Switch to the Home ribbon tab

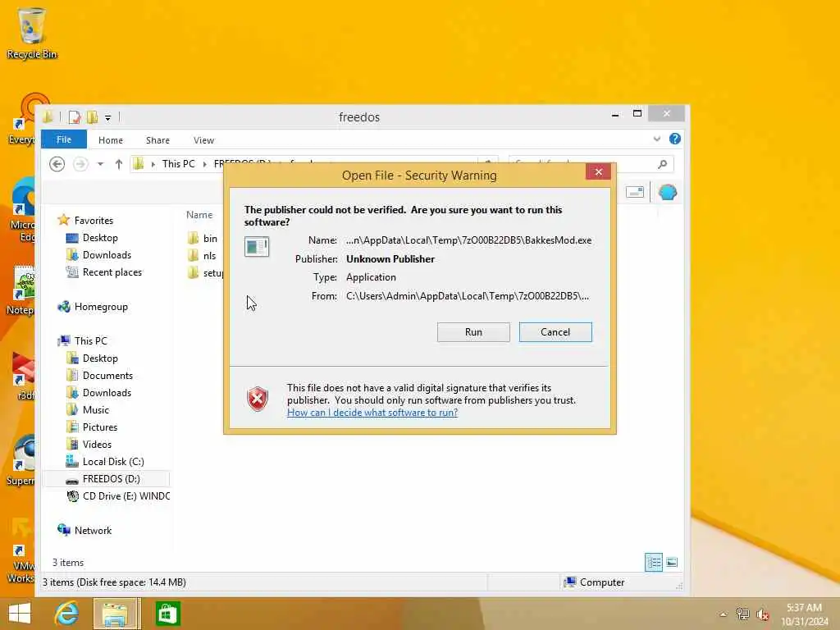(x=111, y=139)
